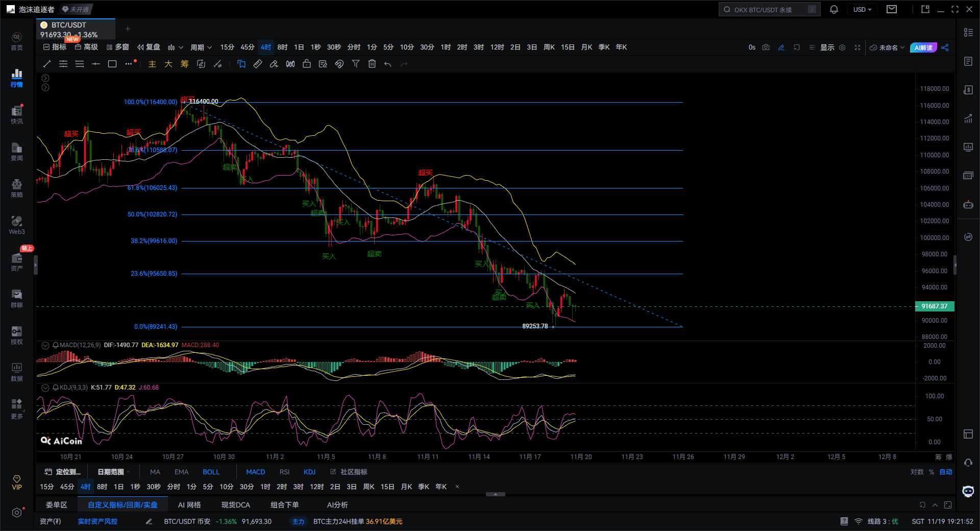
Task: Toggle the BOLL indicator
Action: pos(211,472)
